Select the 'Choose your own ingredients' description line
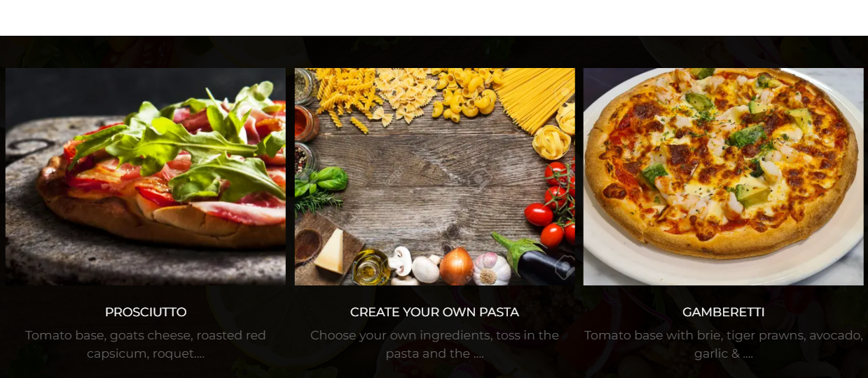The image size is (868, 378). click(434, 335)
